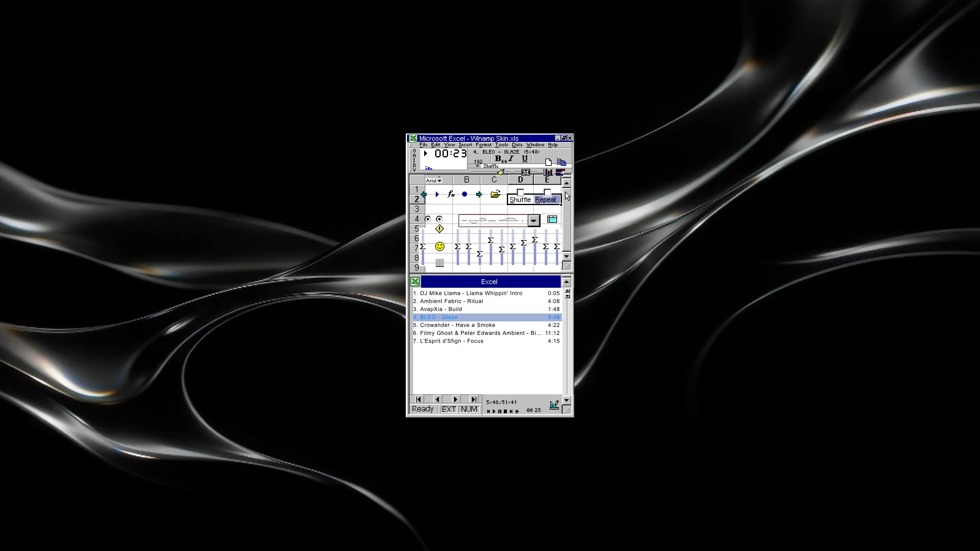Open the equalizer presets dropdown arrow

point(534,220)
